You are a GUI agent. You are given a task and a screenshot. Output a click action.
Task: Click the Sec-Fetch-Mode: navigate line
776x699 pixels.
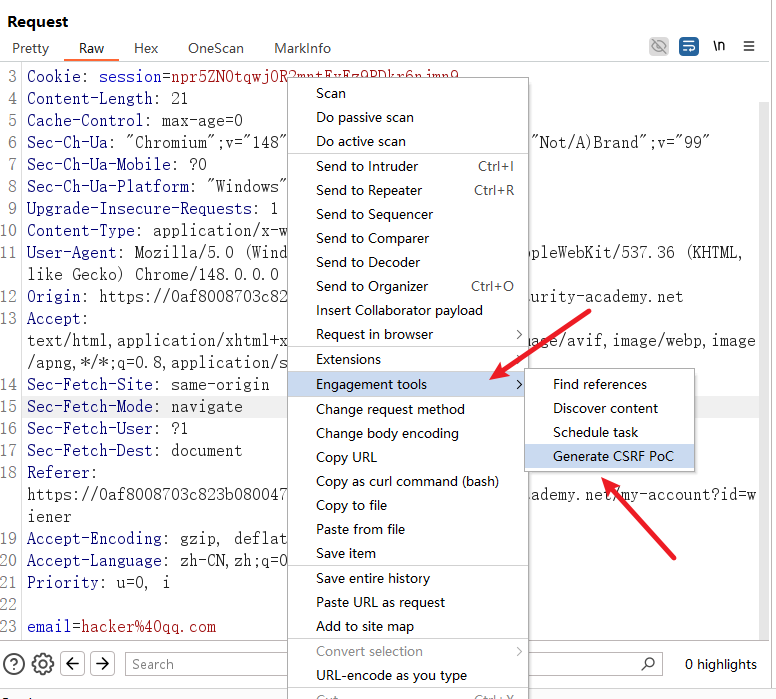[135, 406]
